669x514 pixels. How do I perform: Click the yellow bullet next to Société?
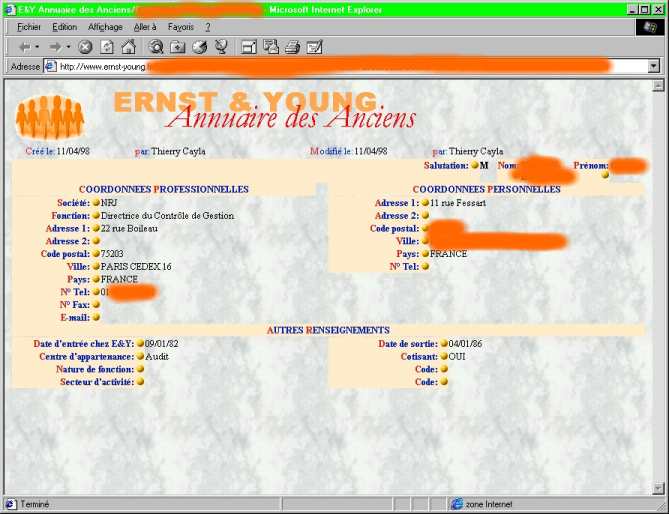tap(96, 203)
